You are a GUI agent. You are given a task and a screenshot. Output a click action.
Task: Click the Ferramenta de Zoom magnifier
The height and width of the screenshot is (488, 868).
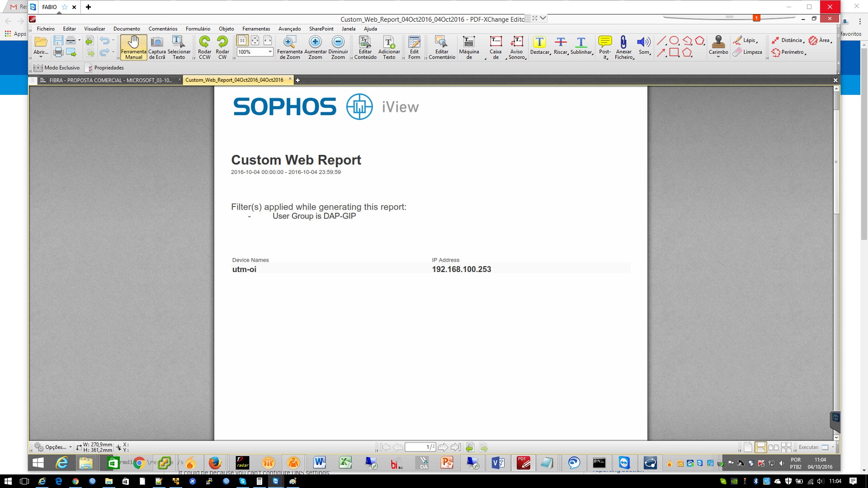point(290,47)
